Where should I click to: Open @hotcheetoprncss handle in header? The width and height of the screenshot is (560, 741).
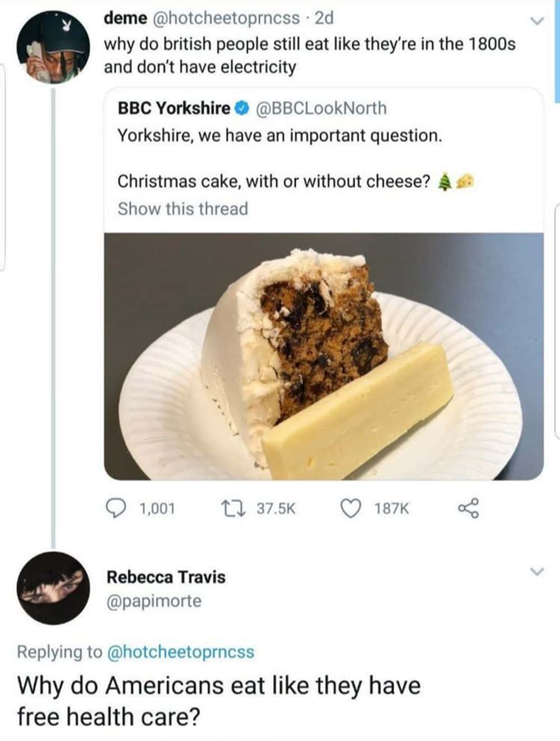pos(226,18)
